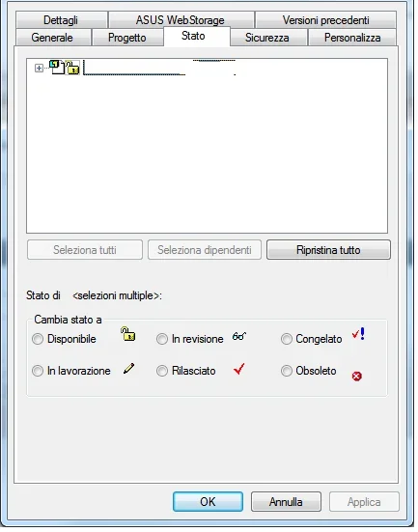
Task: Select the Congelato radio button
Action: click(287, 339)
